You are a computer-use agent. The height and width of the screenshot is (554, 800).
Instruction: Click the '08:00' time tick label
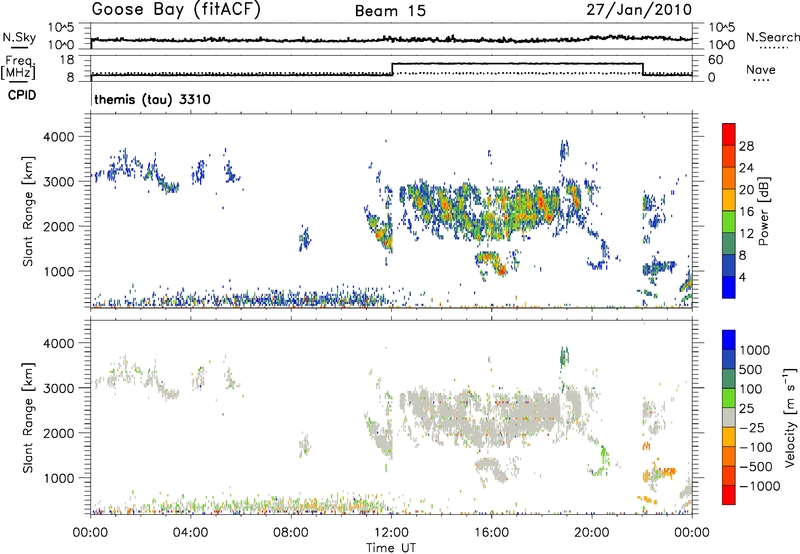pyautogui.click(x=291, y=533)
